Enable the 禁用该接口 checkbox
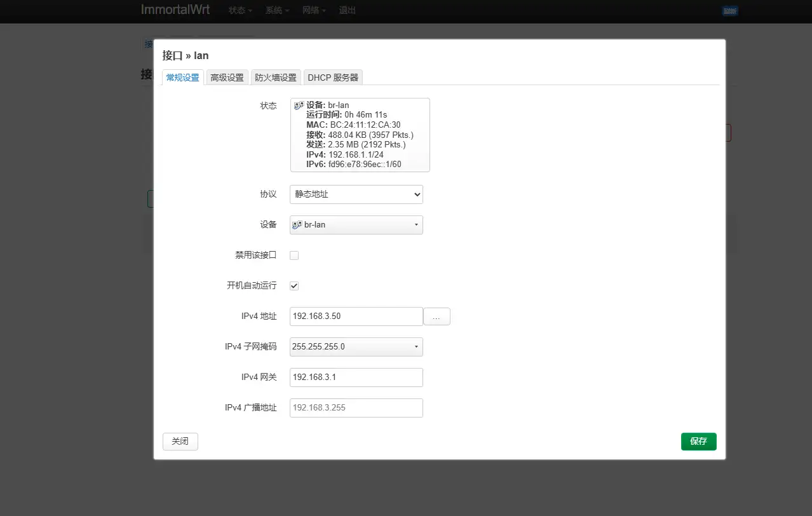 pos(294,255)
